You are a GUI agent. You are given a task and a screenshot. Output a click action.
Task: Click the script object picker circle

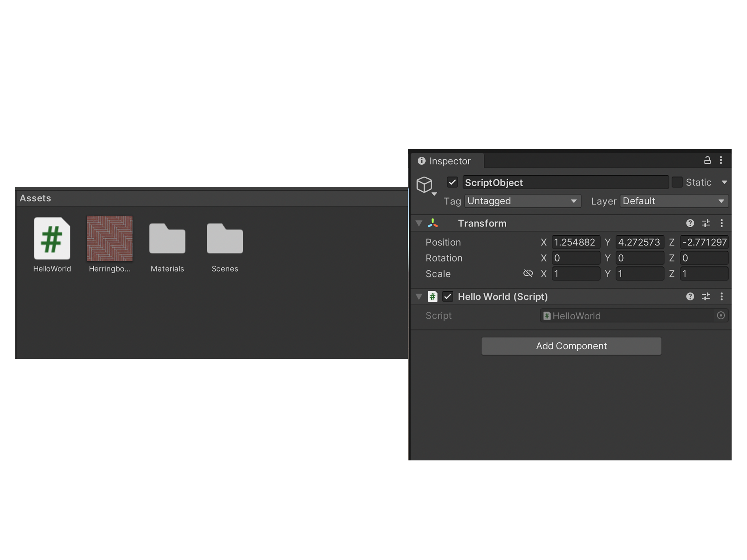(721, 315)
